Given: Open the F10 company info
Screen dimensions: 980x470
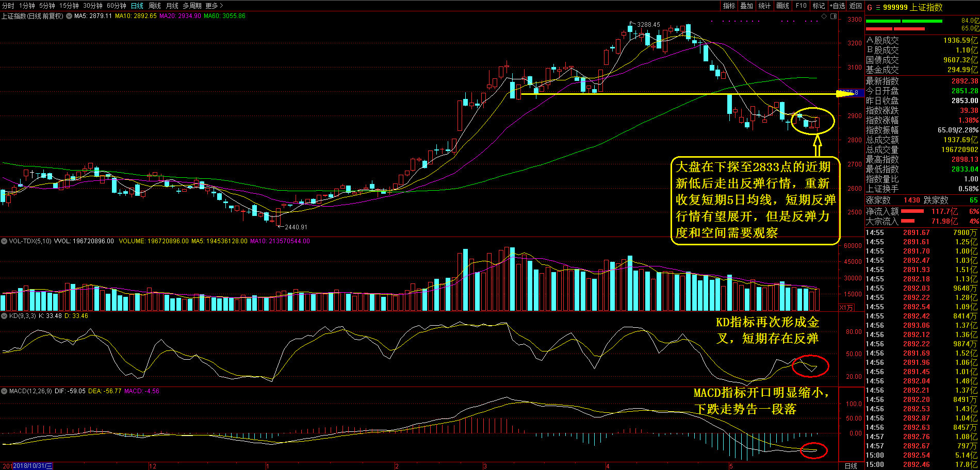Looking at the screenshot, I should [801, 6].
